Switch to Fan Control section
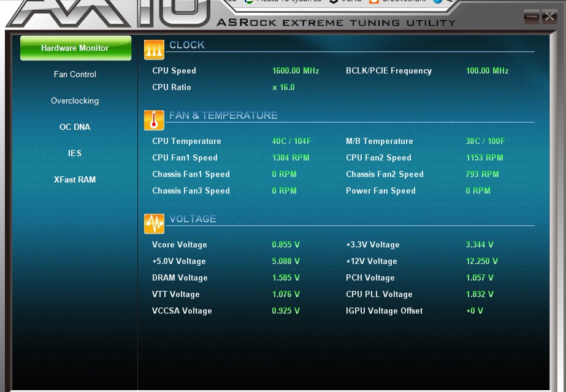The image size is (566, 392). [x=75, y=74]
